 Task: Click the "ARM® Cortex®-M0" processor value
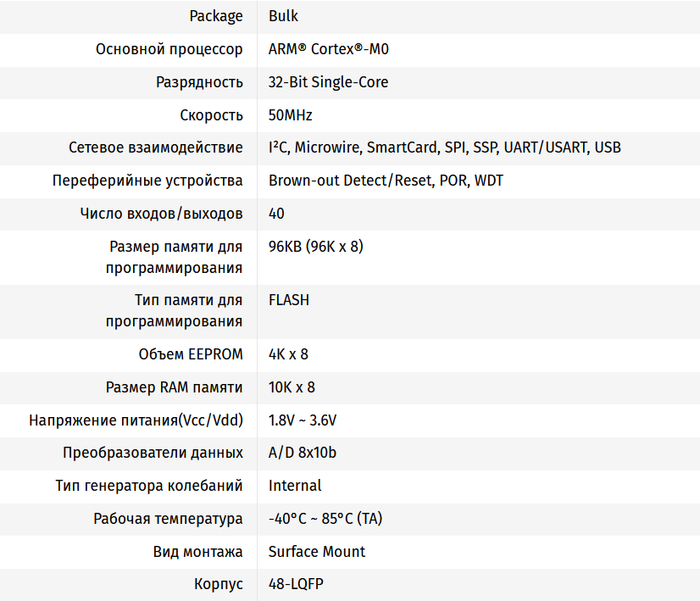pos(329,49)
